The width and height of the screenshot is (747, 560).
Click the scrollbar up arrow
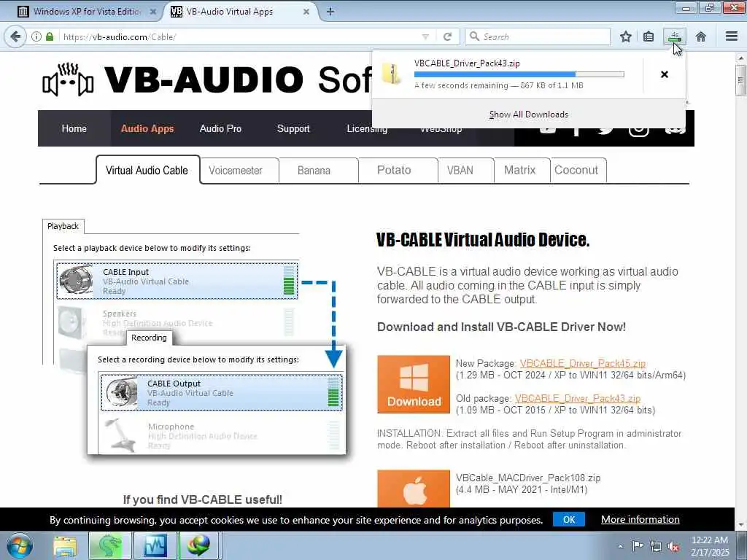pyautogui.click(x=740, y=58)
